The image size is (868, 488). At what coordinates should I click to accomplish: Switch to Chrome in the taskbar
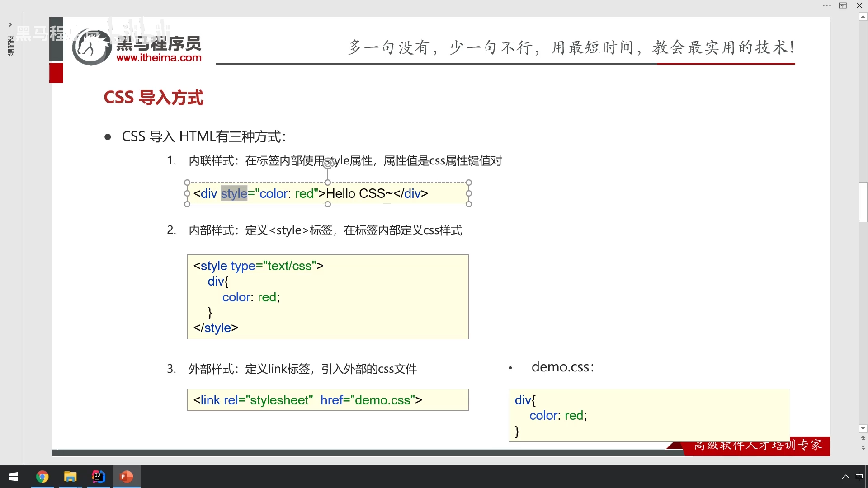[42, 477]
